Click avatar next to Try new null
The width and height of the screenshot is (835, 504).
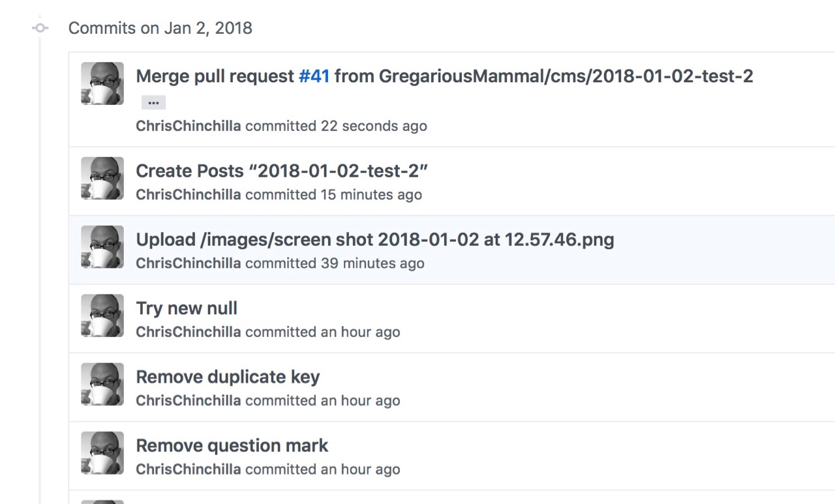[x=102, y=316]
